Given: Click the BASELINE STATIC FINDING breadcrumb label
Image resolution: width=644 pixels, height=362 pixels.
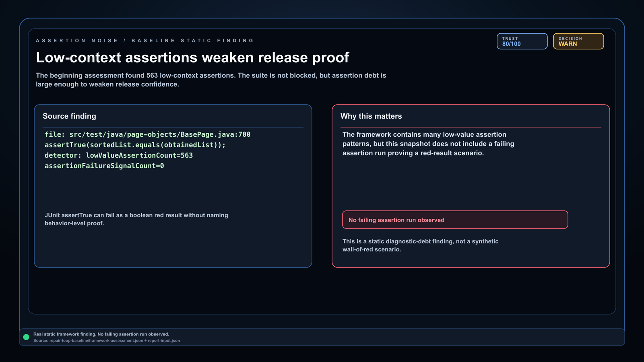Looking at the screenshot, I should pos(193,41).
